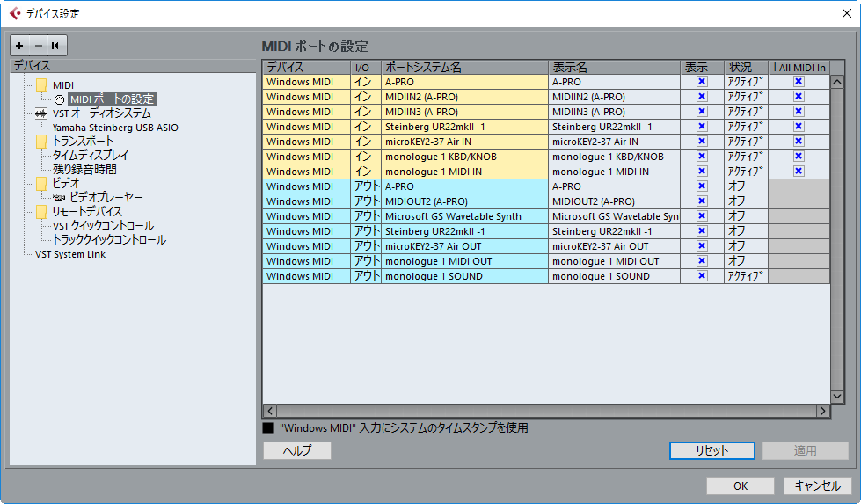This screenshot has height=504, width=861.
Task: Click table vertical scrollbar up arrow
Action: (837, 82)
